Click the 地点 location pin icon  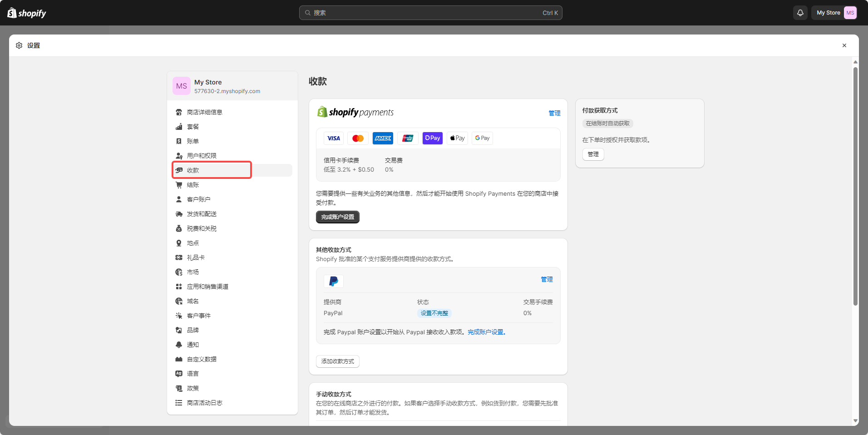pyautogui.click(x=179, y=243)
